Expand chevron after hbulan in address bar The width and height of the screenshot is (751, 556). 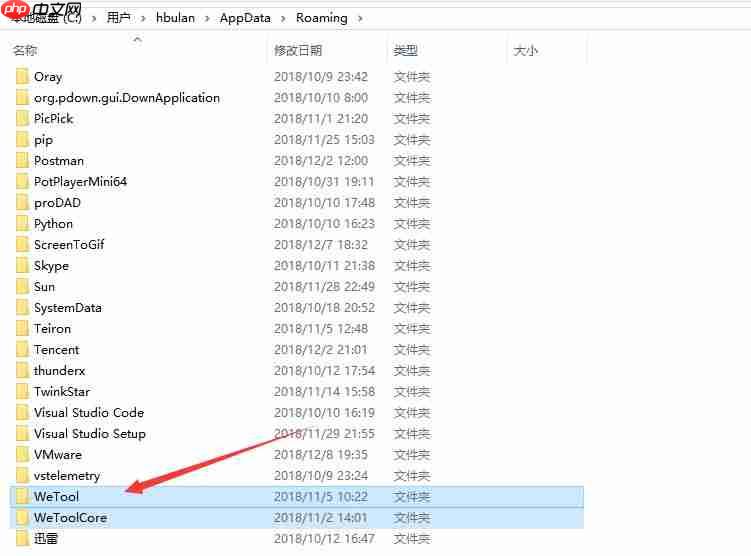(207, 19)
